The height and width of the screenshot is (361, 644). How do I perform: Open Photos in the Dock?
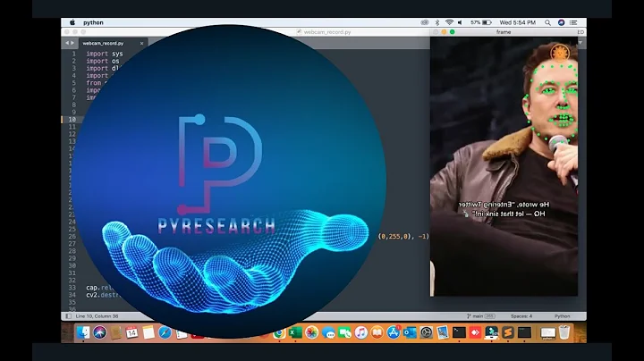(312, 332)
